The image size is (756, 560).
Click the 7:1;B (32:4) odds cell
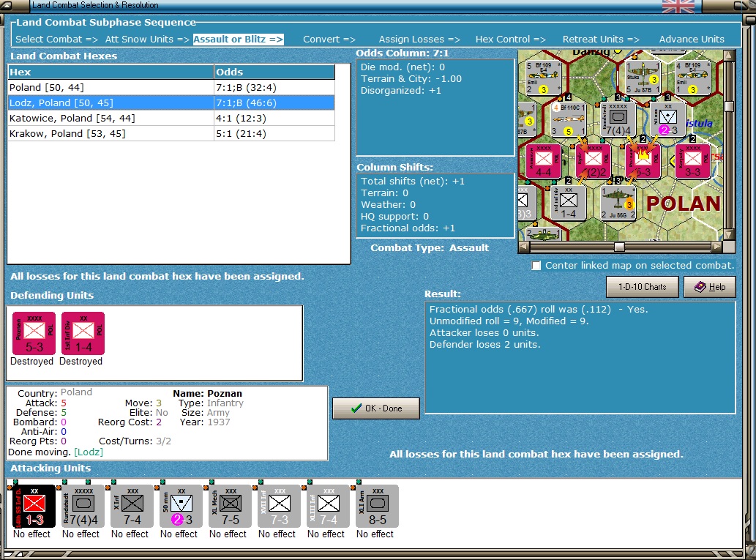(x=274, y=87)
